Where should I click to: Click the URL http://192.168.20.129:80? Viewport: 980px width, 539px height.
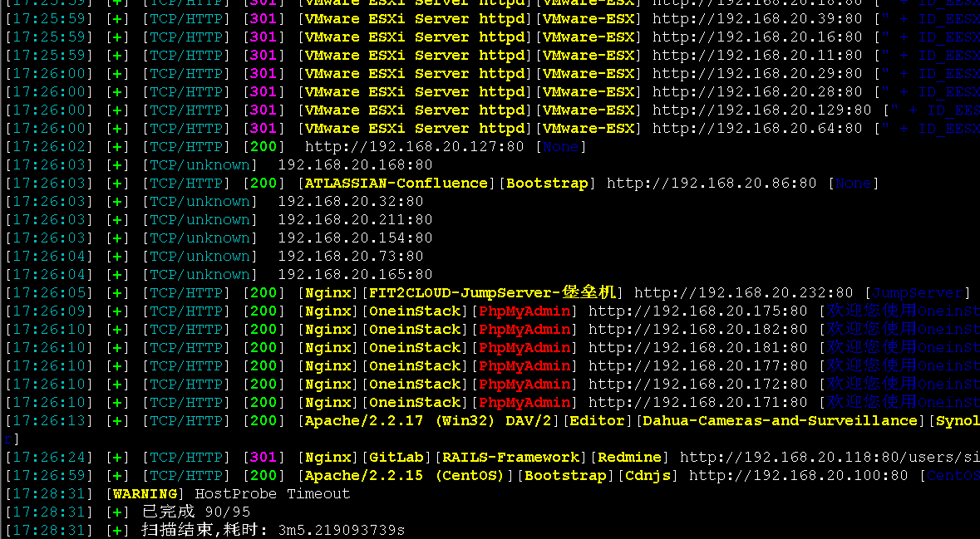pos(762,110)
